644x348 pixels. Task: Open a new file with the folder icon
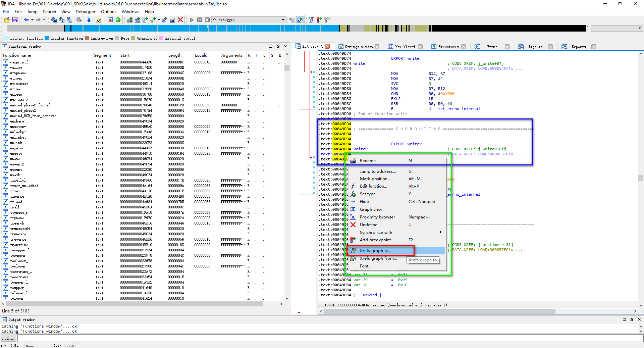click(6, 20)
